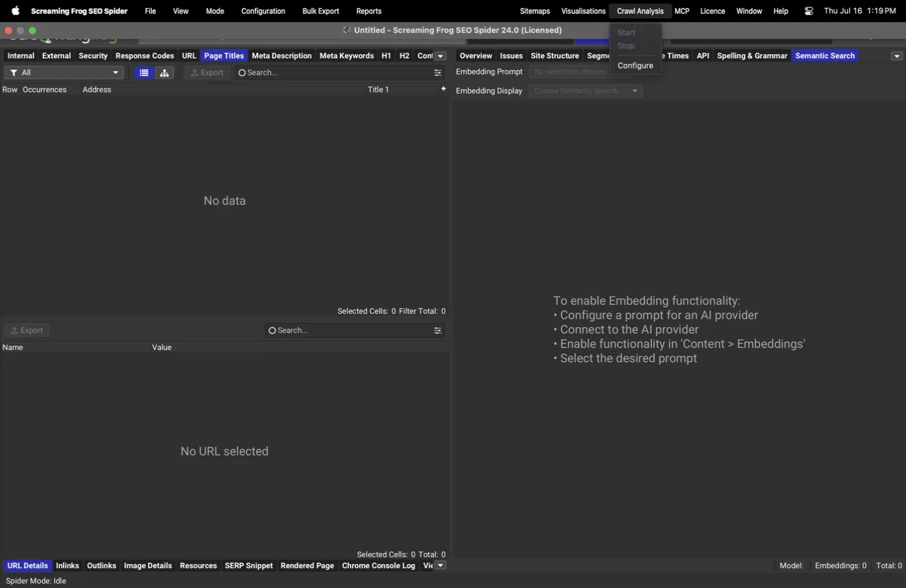Open the Rendered Page tab

point(307,566)
